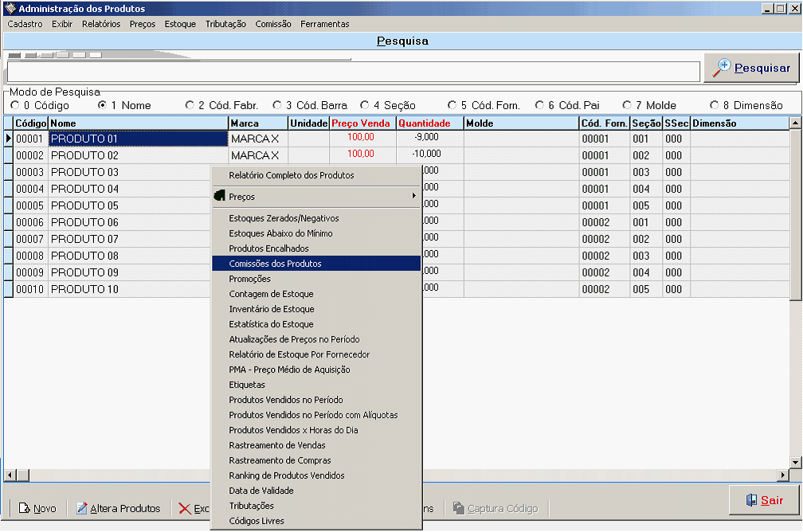The height and width of the screenshot is (532, 803).
Task: Click the Pesquisar magnifying glass icon
Action: (x=722, y=68)
